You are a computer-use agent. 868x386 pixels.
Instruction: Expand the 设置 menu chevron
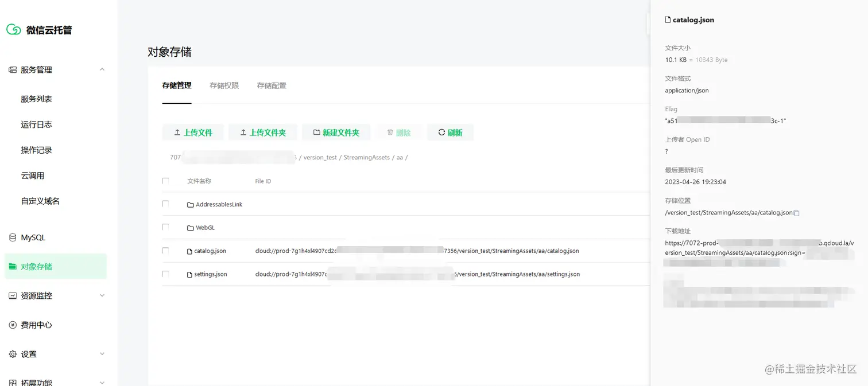pyautogui.click(x=102, y=354)
